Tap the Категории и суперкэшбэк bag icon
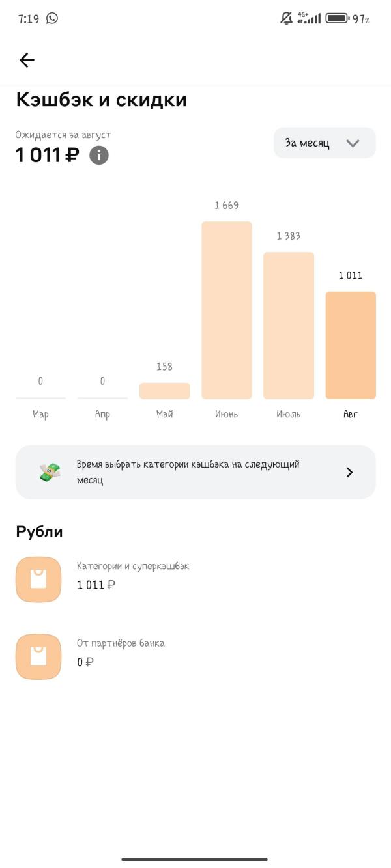The width and height of the screenshot is (391, 868). point(38,579)
